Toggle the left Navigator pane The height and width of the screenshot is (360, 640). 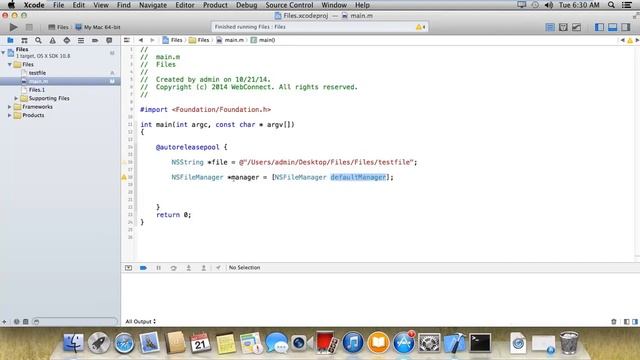[599, 27]
